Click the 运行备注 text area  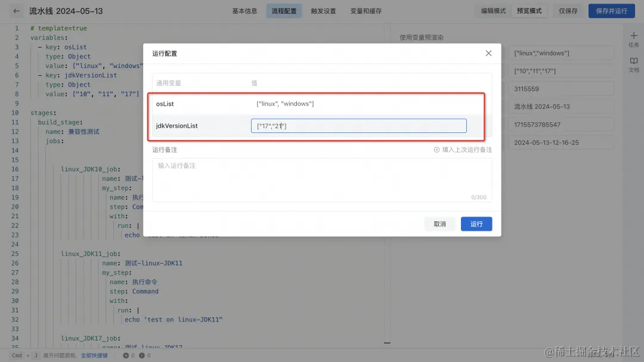coord(322,180)
